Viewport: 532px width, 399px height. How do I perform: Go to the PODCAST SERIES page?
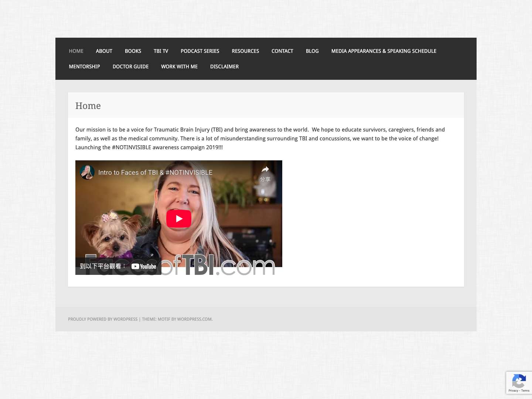point(200,51)
